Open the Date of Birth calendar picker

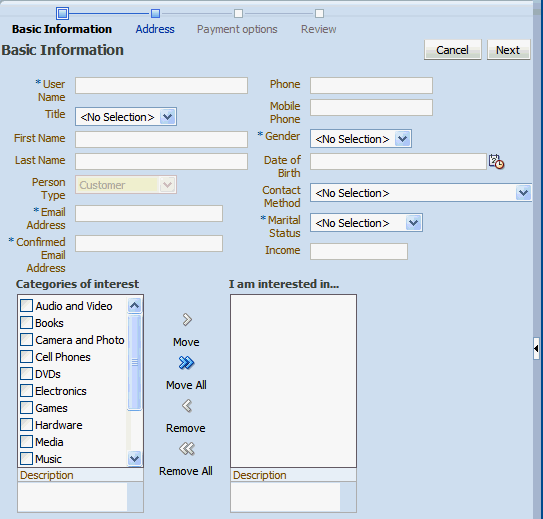click(x=496, y=162)
